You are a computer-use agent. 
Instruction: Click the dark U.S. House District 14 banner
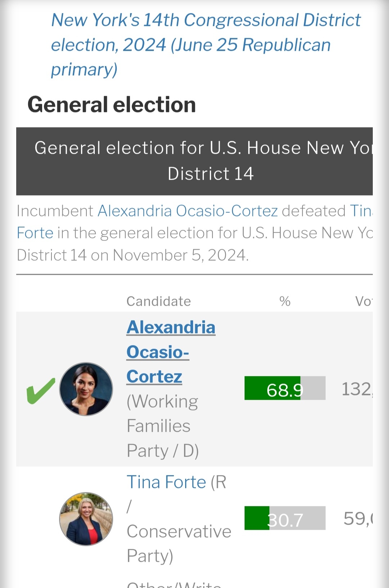click(194, 161)
